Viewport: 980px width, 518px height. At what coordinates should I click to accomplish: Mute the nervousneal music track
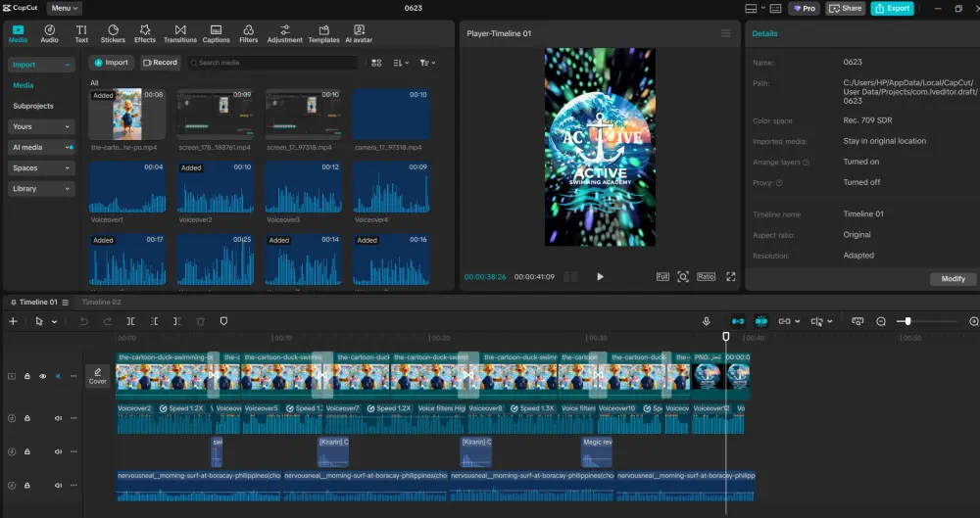58,486
